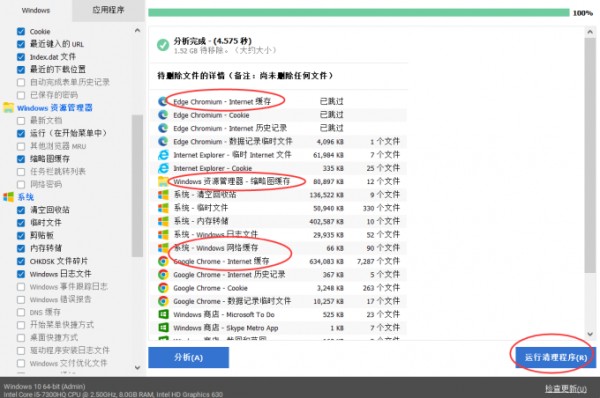Image resolution: width=600 pixels, height=398 pixels.
Task: Click the Windows flag icon beside 系统 - 临时文件
Action: click(163, 208)
